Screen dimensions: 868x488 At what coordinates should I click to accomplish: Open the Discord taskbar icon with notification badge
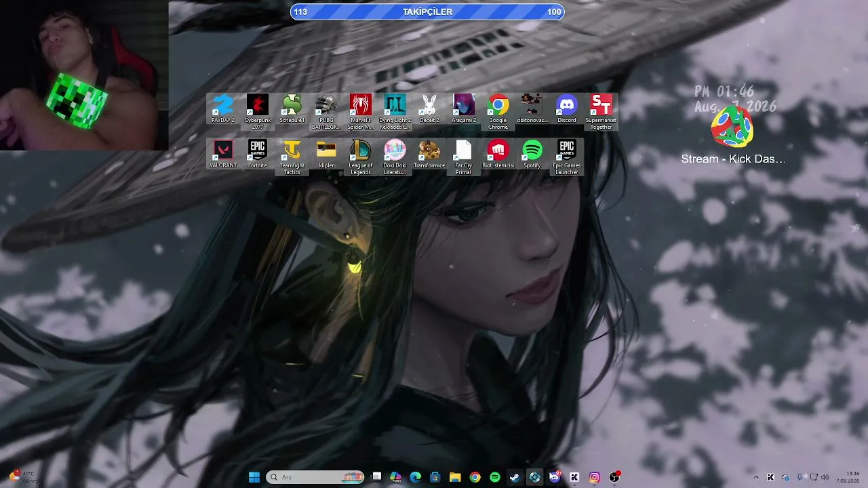pos(555,477)
